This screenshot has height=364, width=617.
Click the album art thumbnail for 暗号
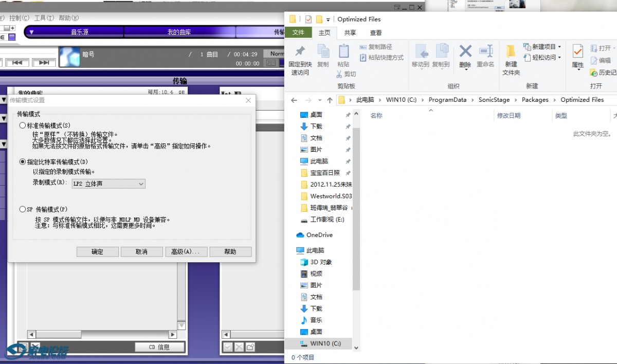(69, 57)
